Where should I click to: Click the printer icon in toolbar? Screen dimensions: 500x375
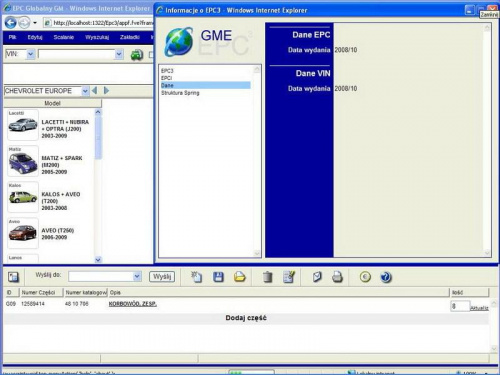click(337, 277)
